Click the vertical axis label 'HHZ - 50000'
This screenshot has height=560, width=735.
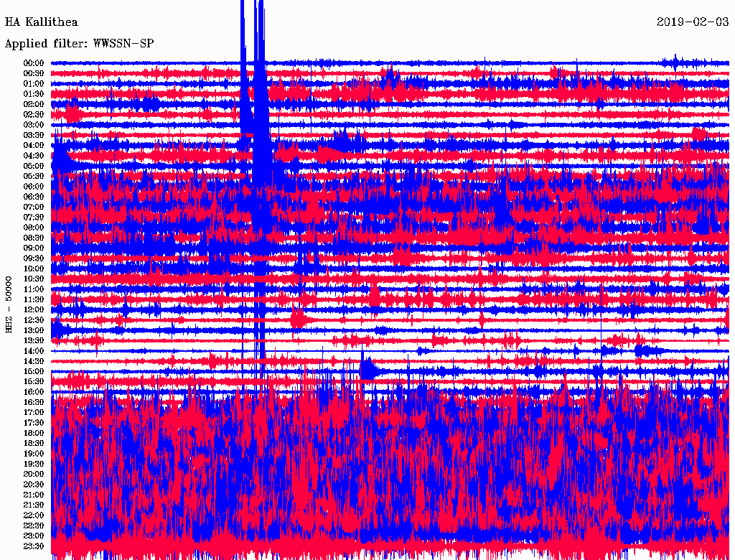click(x=9, y=304)
